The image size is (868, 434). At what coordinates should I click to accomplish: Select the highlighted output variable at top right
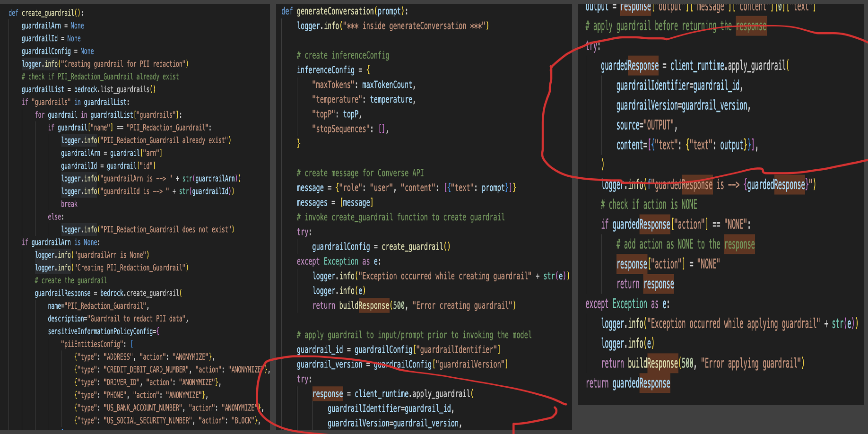[597, 7]
